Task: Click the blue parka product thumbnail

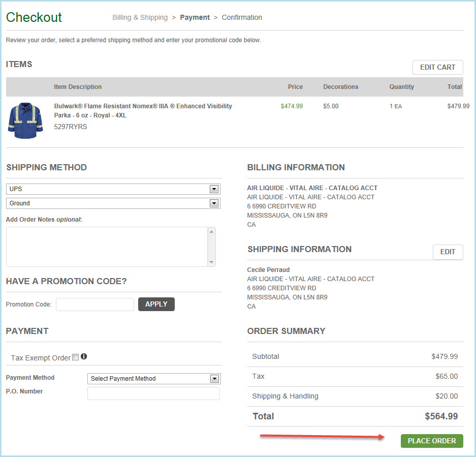Action: point(25,120)
